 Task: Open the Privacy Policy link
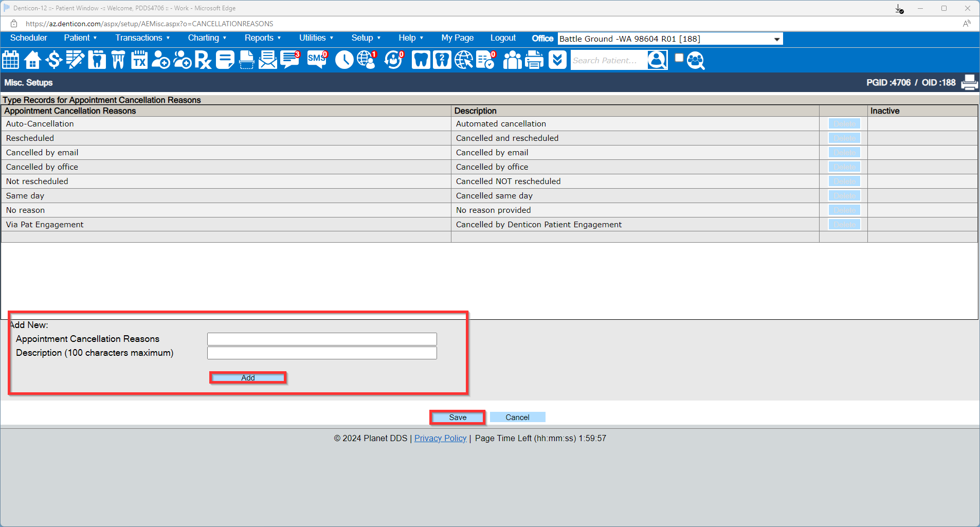coord(440,438)
